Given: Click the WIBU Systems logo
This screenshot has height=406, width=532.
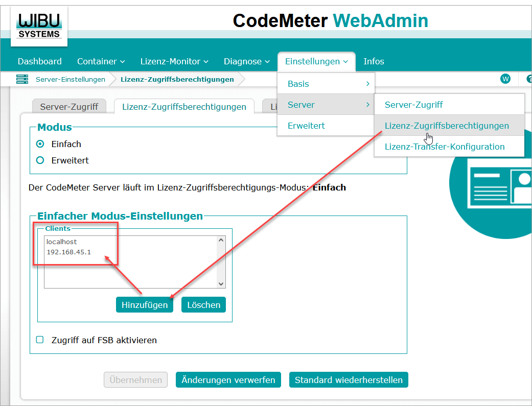Looking at the screenshot, I should pos(39,26).
